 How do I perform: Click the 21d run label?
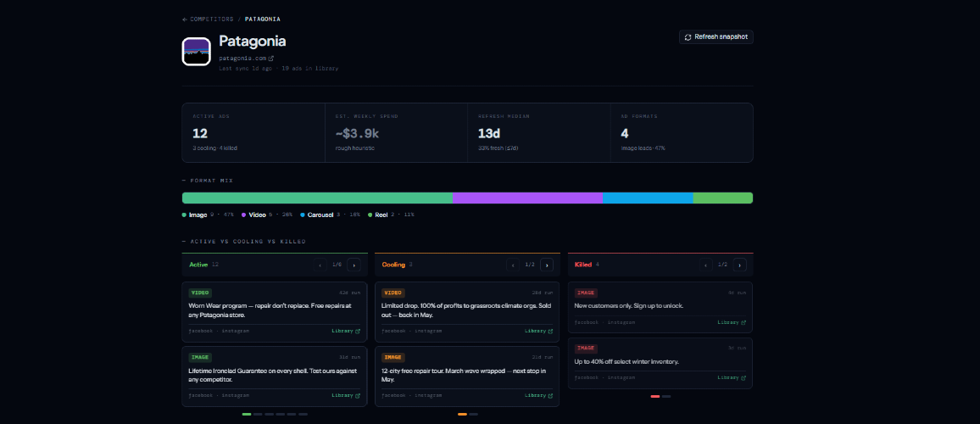[x=543, y=357]
